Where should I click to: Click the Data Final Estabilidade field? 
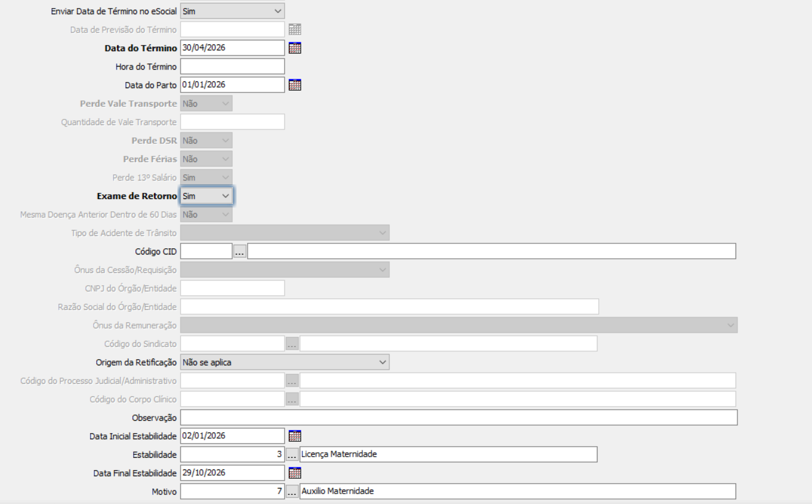(232, 473)
